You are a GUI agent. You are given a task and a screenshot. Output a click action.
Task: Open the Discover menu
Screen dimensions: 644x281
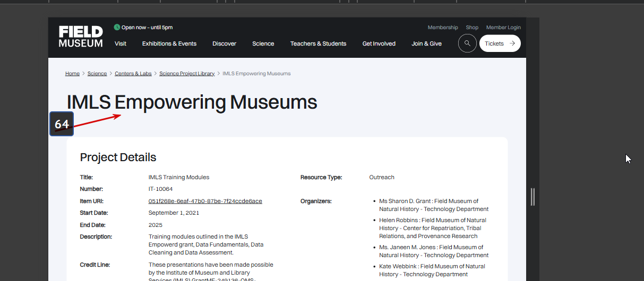[225, 43]
